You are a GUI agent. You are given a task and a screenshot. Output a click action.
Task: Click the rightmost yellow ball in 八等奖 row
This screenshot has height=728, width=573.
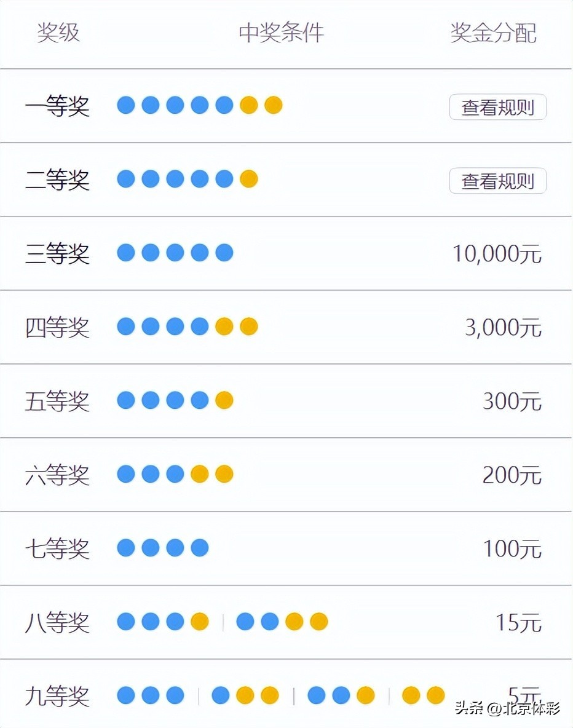[318, 622]
